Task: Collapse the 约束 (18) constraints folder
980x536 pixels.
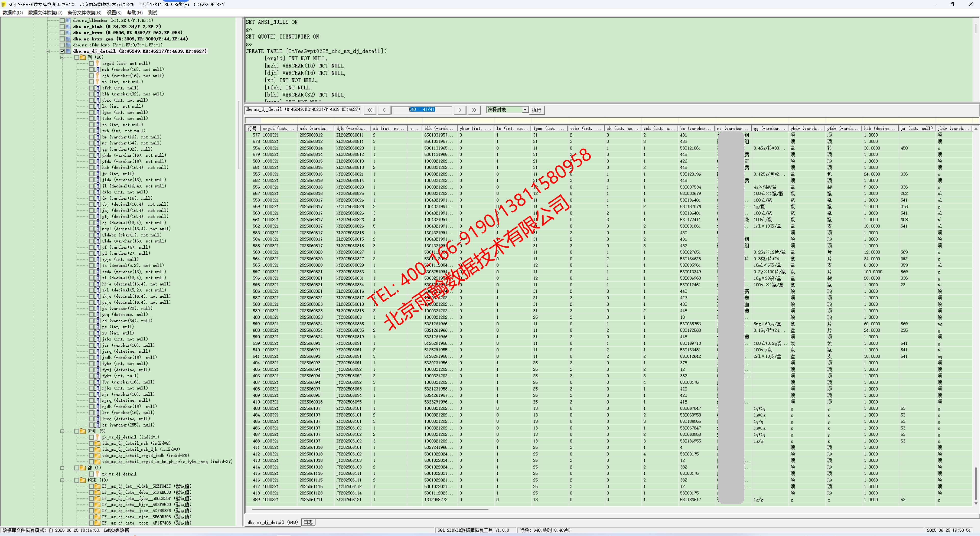Action: pyautogui.click(x=62, y=480)
